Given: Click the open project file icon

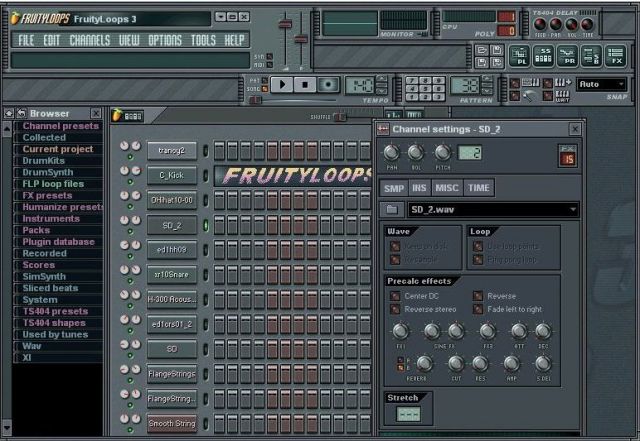Looking at the screenshot, I should (x=482, y=51).
